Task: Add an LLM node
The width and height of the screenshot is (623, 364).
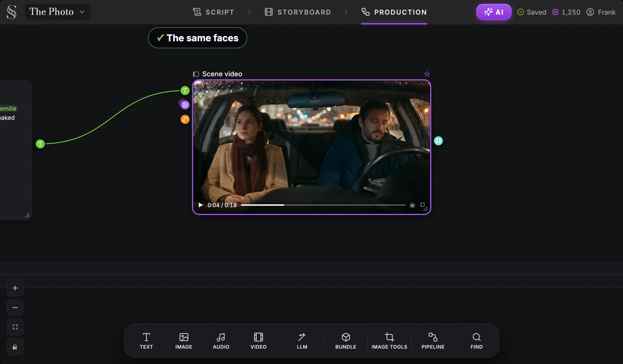Action: (302, 341)
